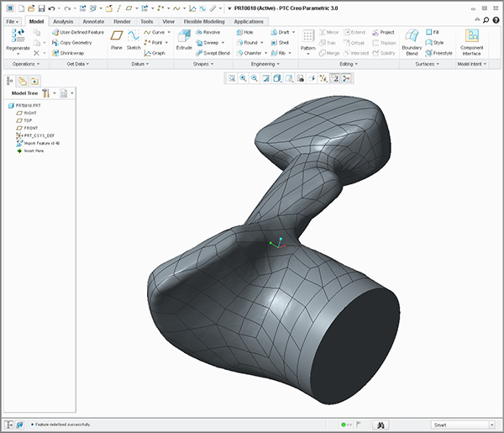
Task: Click Swept Blend tool
Action: coord(213,53)
